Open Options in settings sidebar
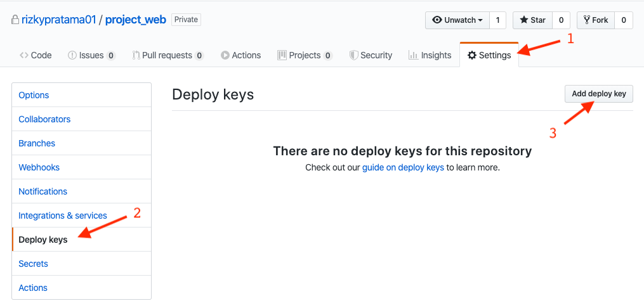The height and width of the screenshot is (308, 644). [x=81, y=95]
